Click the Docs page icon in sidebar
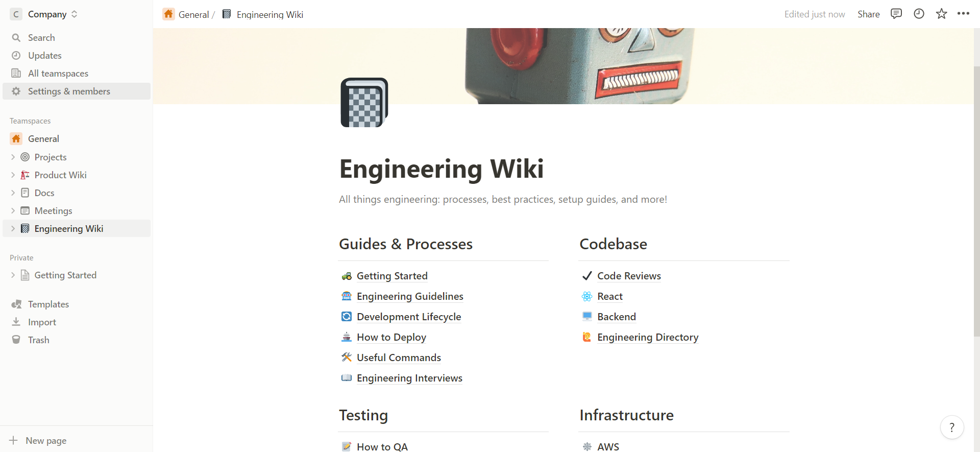Viewport: 980px width, 452px height. (25, 193)
